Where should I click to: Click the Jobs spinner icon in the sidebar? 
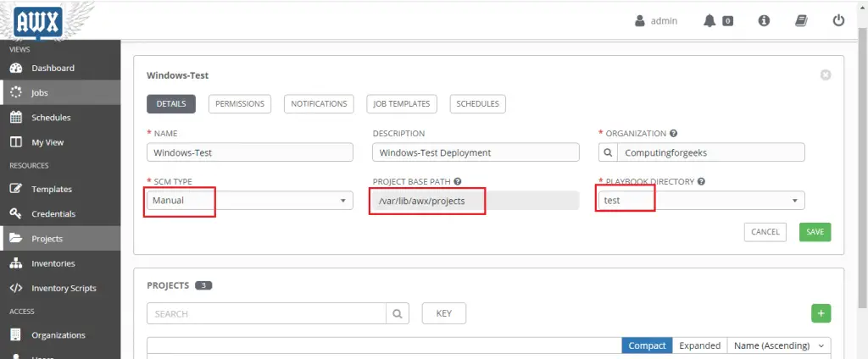pyautogui.click(x=16, y=92)
